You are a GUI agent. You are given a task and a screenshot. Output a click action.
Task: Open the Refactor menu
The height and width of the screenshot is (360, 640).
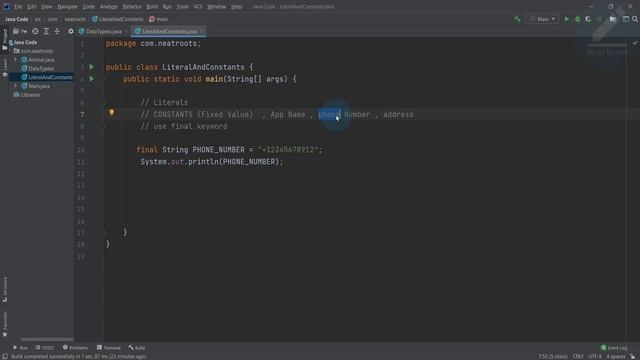(132, 7)
